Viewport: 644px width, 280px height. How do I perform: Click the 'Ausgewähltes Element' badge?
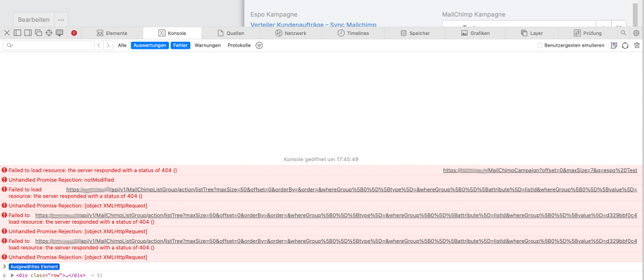tap(34, 266)
